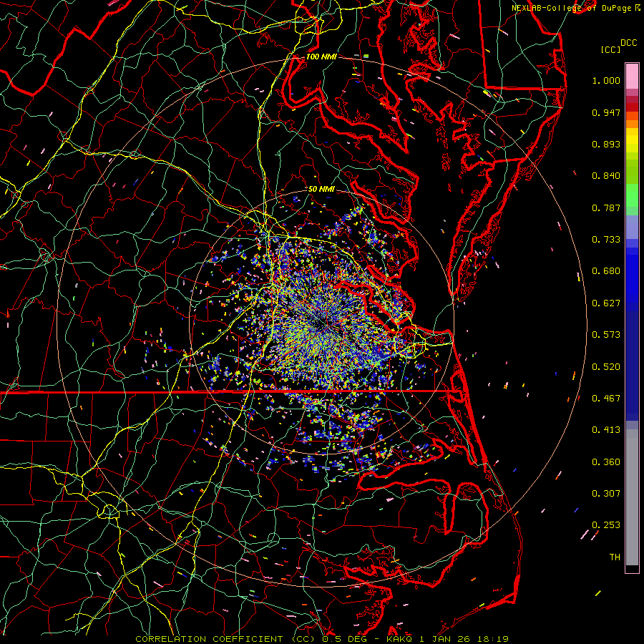This screenshot has height=644, width=644.
Task: Click the 0.627 legend value
Action: [x=606, y=303]
